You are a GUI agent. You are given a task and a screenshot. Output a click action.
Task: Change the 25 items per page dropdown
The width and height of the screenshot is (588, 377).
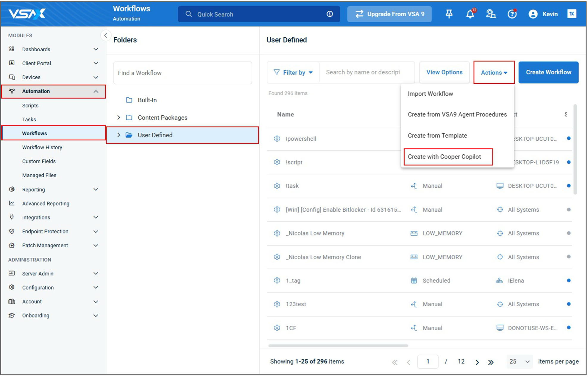[x=519, y=362]
